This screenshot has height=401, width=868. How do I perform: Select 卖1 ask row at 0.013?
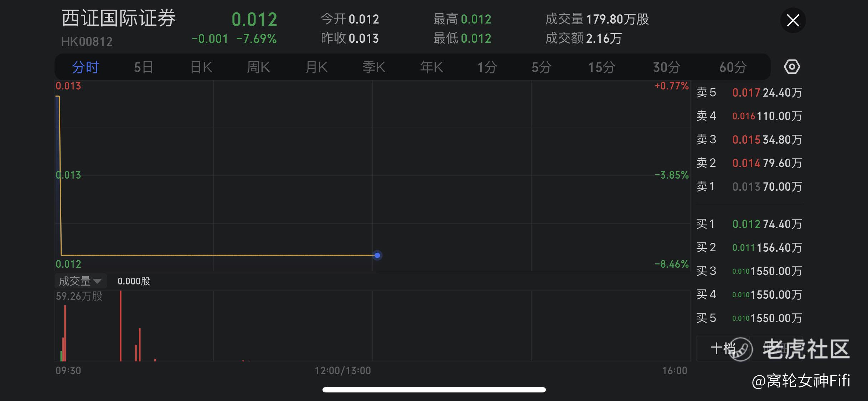[x=749, y=186]
